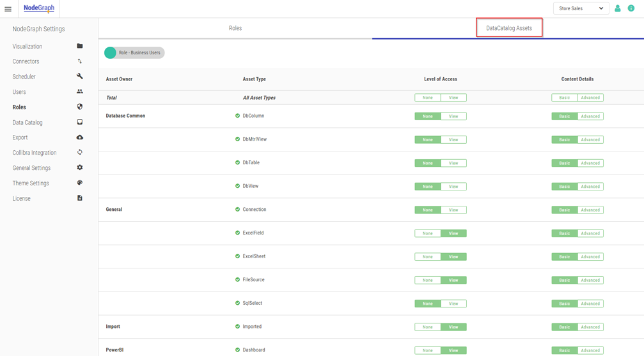Open the user profile icon
Screen dimensions: 644x356
pos(617,8)
